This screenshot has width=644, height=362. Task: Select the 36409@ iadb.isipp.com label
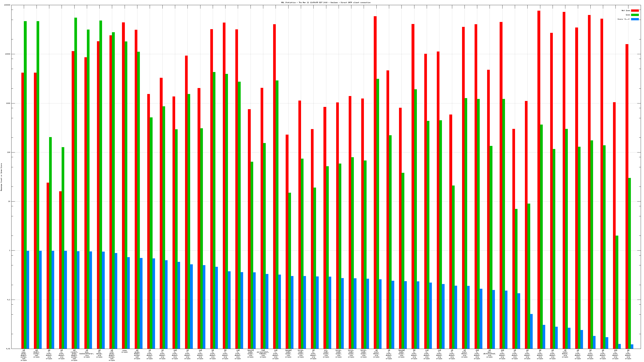coord(401,354)
